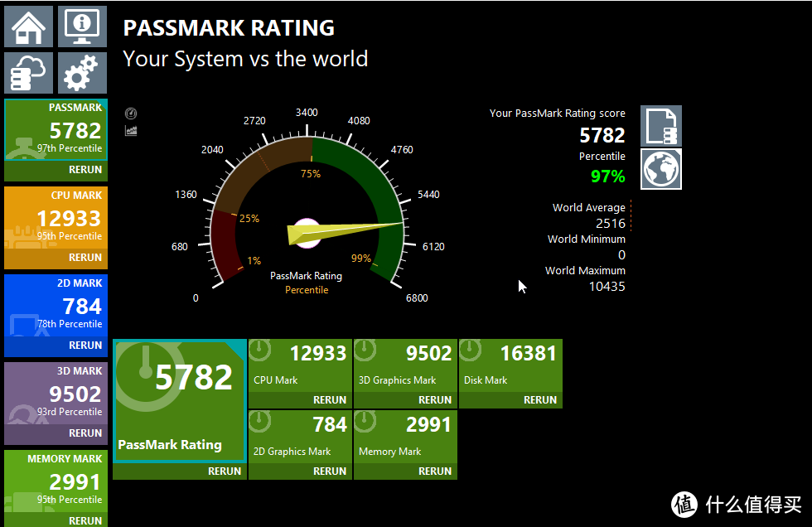Click RERUN under sidebar CPU MARK
Screen dimensions: 812x527
[x=85, y=258]
